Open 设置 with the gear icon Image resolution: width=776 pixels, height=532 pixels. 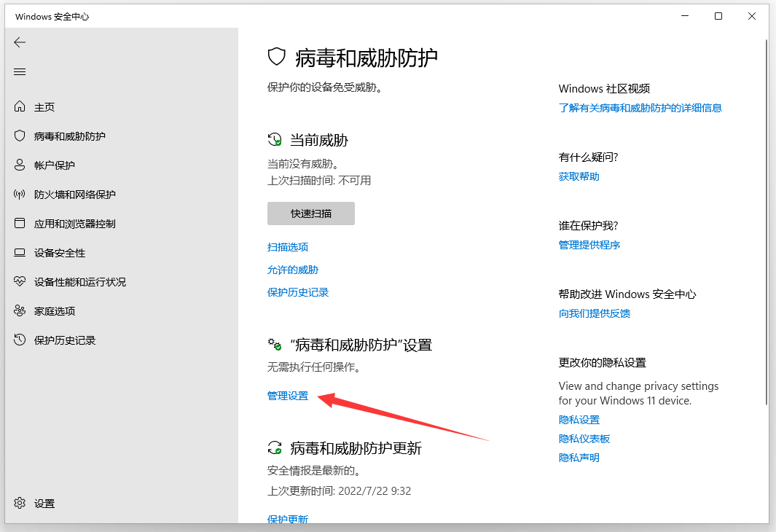36,503
